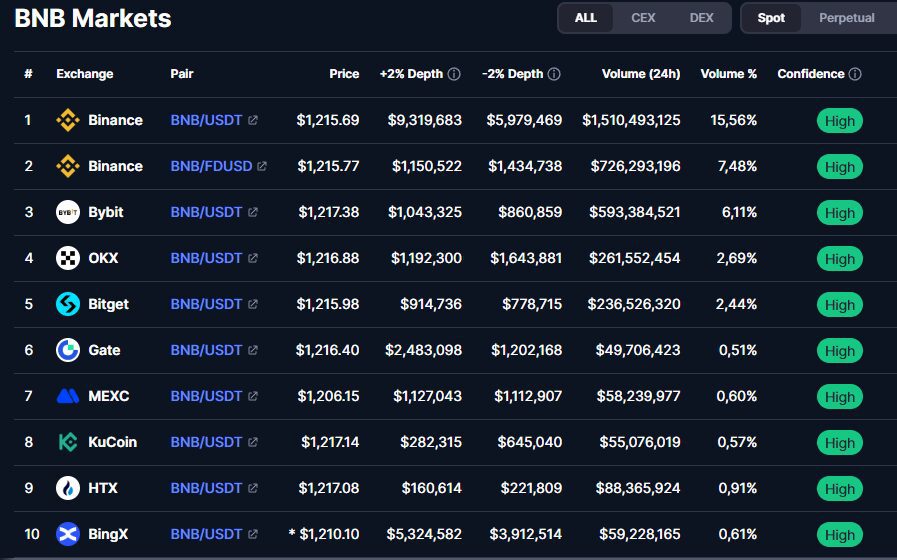Click the Bybit exchange name
The width and height of the screenshot is (897, 560).
click(x=106, y=212)
